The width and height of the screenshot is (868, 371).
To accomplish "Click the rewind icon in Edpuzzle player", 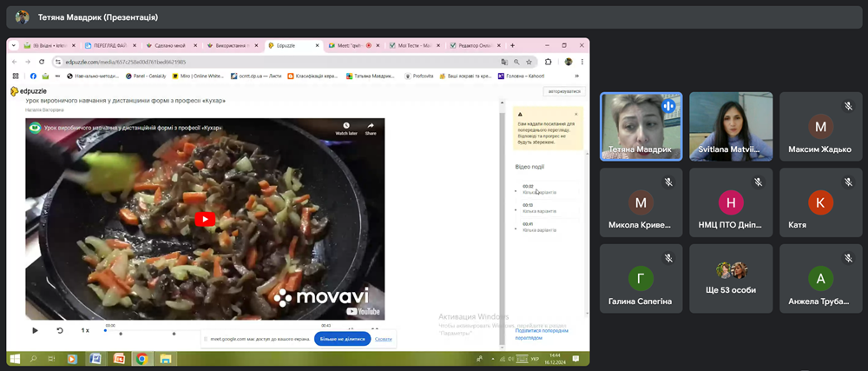I will pyautogui.click(x=60, y=330).
